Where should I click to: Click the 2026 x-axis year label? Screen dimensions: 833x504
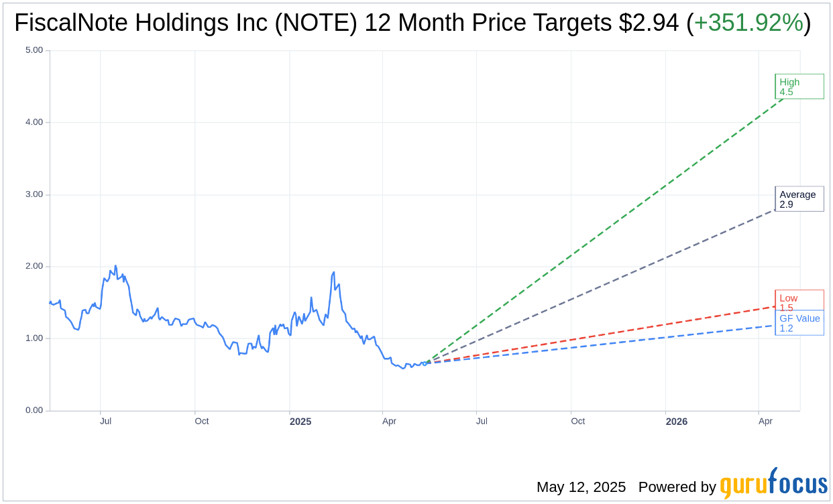(x=676, y=422)
